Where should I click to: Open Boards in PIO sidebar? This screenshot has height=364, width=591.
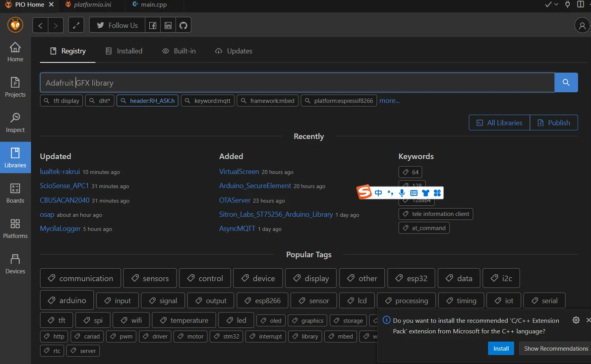pyautogui.click(x=15, y=193)
